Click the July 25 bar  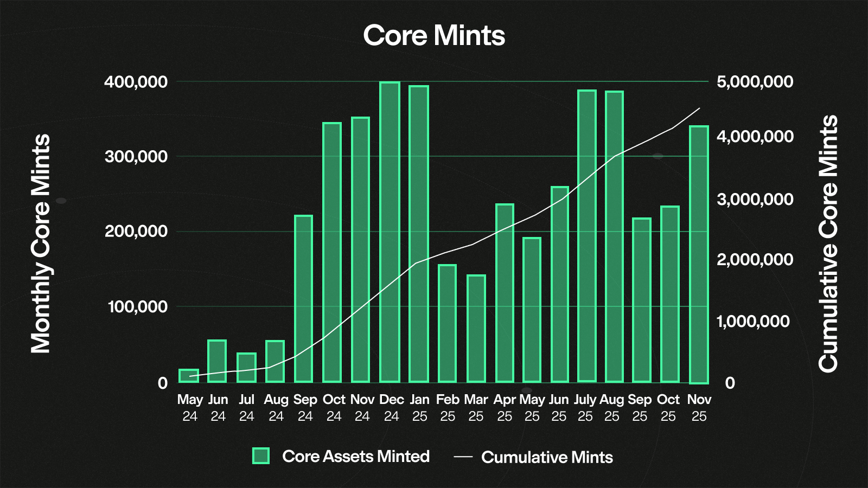click(586, 236)
